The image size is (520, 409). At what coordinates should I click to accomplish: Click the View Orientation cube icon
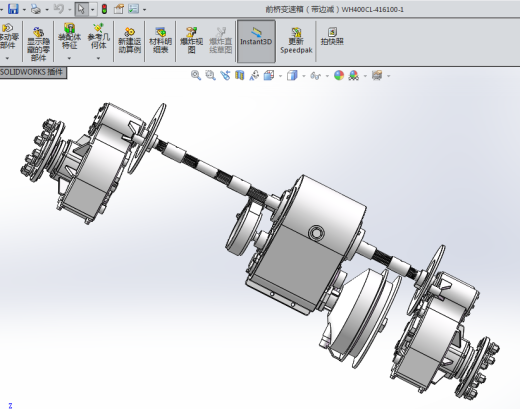pyautogui.click(x=269, y=75)
